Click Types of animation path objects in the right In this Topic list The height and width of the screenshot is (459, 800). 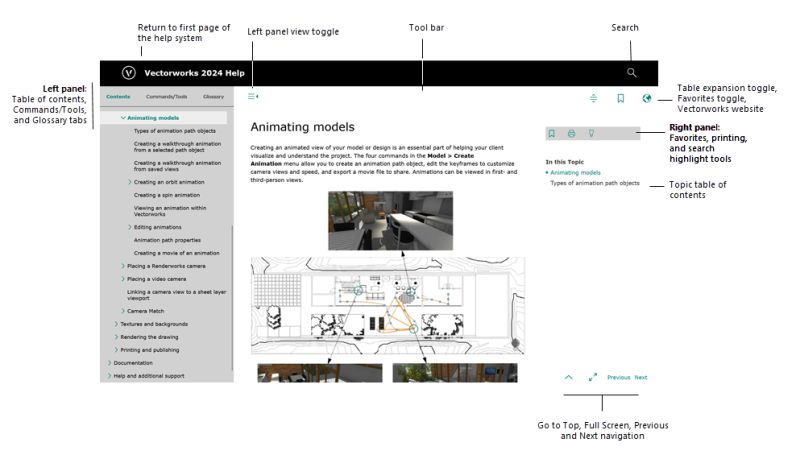pyautogui.click(x=594, y=183)
